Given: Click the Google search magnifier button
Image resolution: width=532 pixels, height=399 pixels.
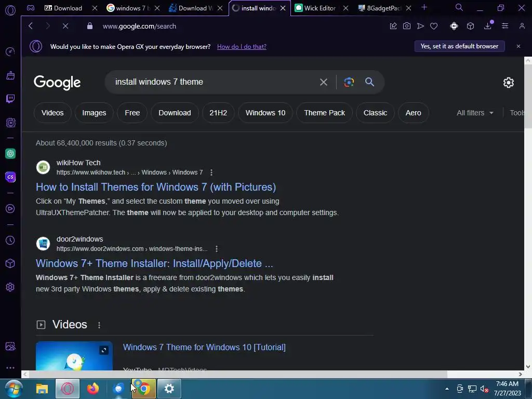Looking at the screenshot, I should coord(369,82).
